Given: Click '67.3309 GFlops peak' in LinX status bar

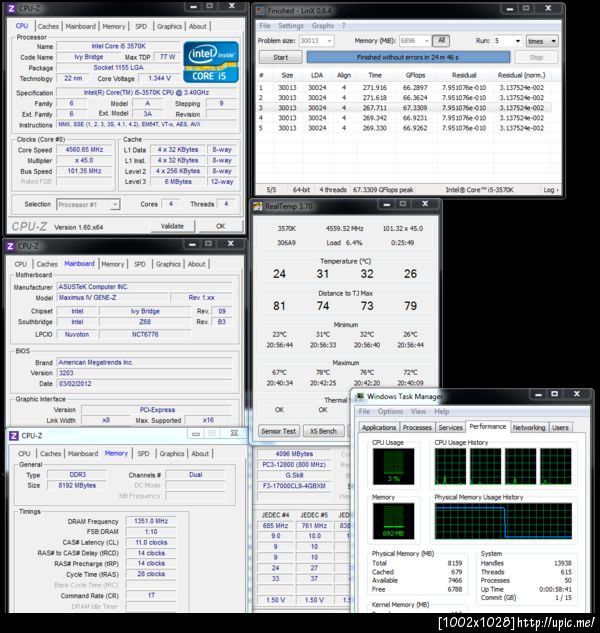Looking at the screenshot, I should [383, 190].
